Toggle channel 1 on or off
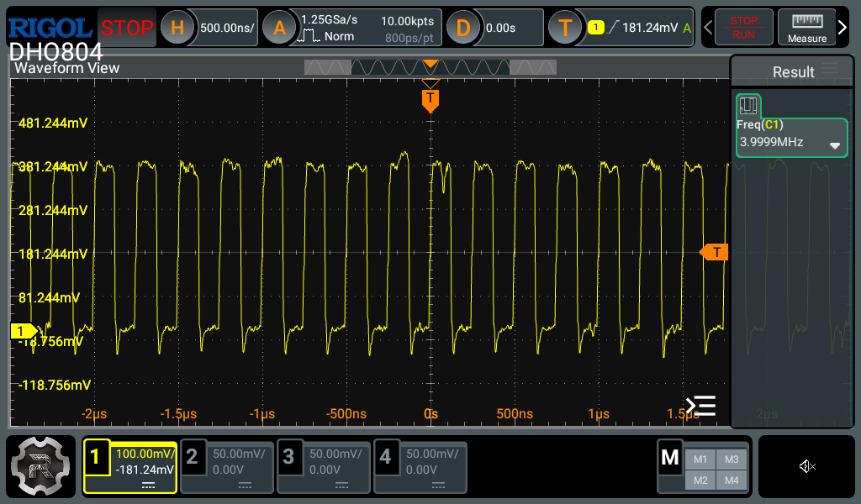 [x=95, y=456]
